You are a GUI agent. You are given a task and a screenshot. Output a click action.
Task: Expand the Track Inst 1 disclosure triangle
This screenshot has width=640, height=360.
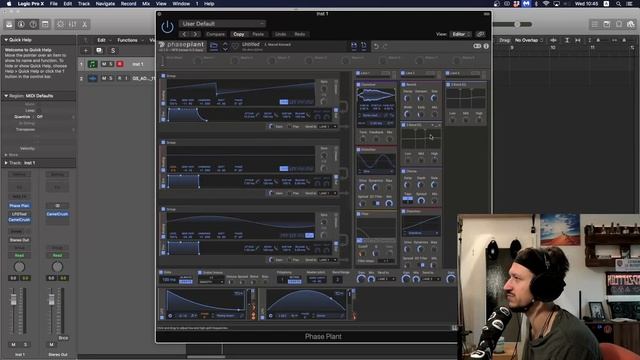pos(6,163)
